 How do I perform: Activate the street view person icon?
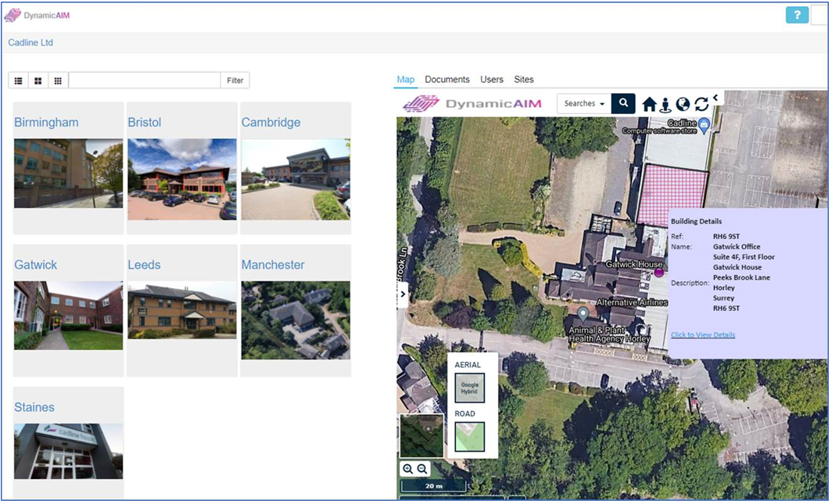[665, 105]
